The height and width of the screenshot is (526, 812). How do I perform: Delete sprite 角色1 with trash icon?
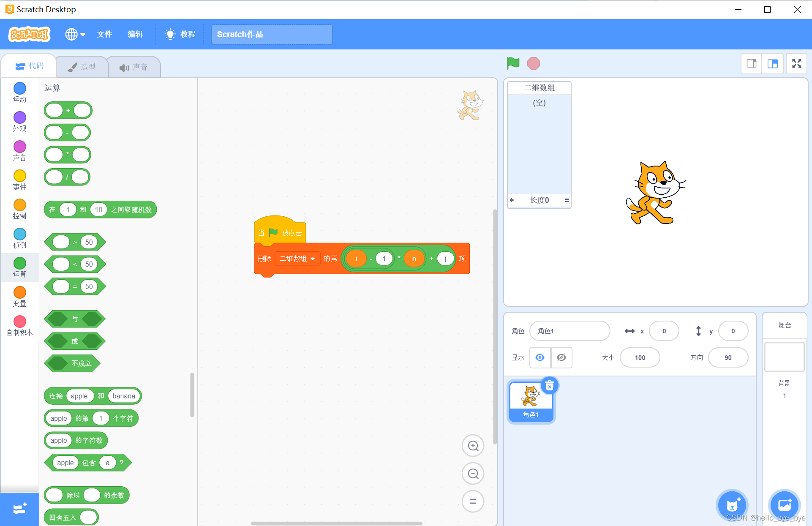point(549,386)
